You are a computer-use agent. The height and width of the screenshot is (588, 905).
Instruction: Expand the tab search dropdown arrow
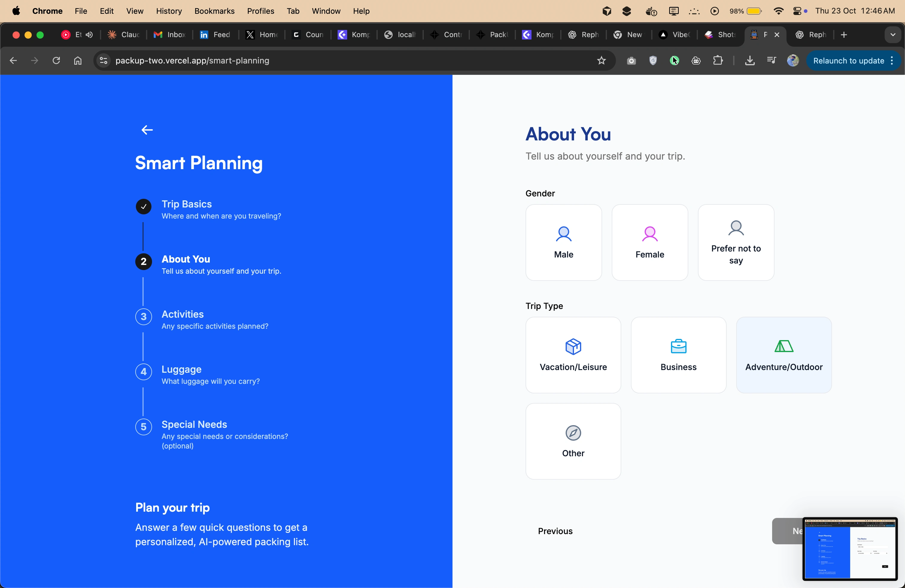[x=892, y=35]
